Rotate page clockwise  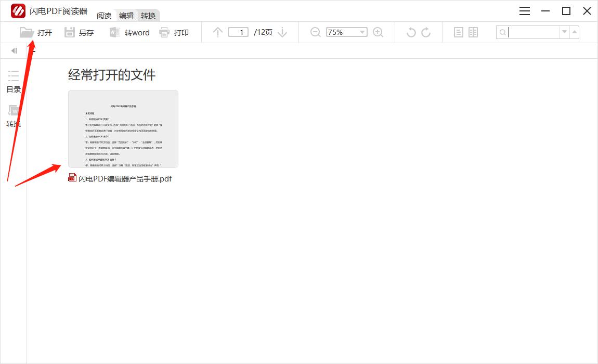point(426,32)
